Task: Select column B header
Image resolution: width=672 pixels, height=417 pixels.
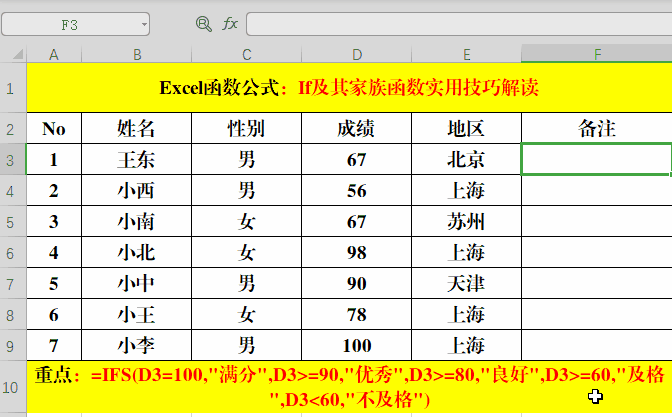Action: [136, 54]
